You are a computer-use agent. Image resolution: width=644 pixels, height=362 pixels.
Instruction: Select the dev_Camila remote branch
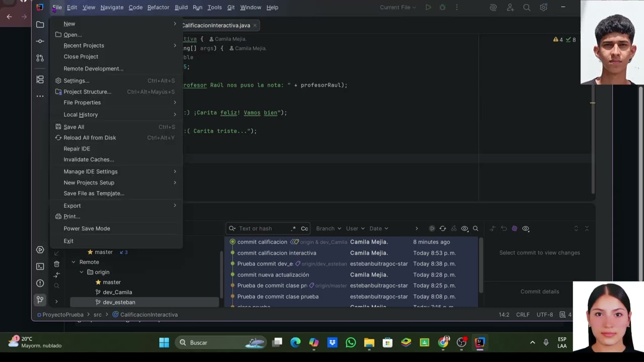click(x=117, y=292)
